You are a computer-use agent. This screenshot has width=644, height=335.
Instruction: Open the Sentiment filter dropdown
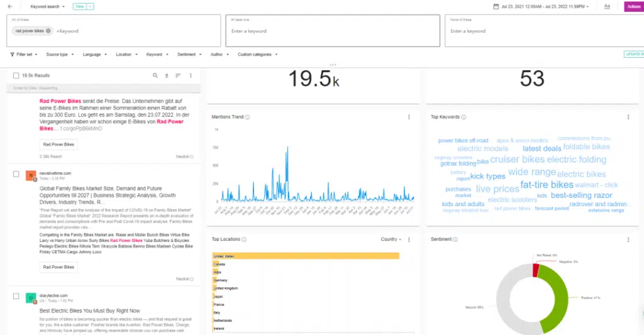[x=189, y=54]
